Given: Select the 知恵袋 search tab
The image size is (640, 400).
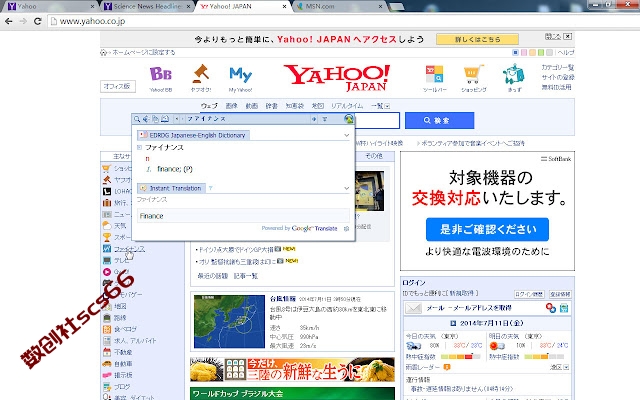Looking at the screenshot, I should (294, 106).
